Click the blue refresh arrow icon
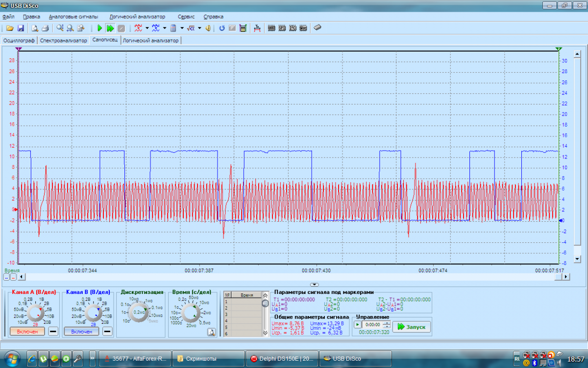Image resolution: width=588 pixels, height=368 pixels. [221, 28]
